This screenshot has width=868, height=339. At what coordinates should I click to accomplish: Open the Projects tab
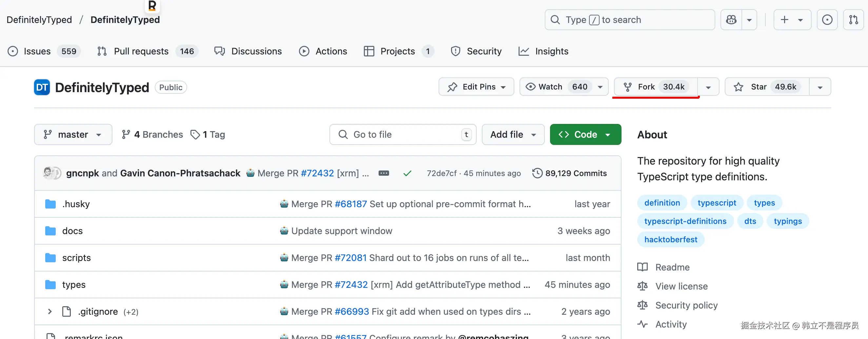pos(399,51)
